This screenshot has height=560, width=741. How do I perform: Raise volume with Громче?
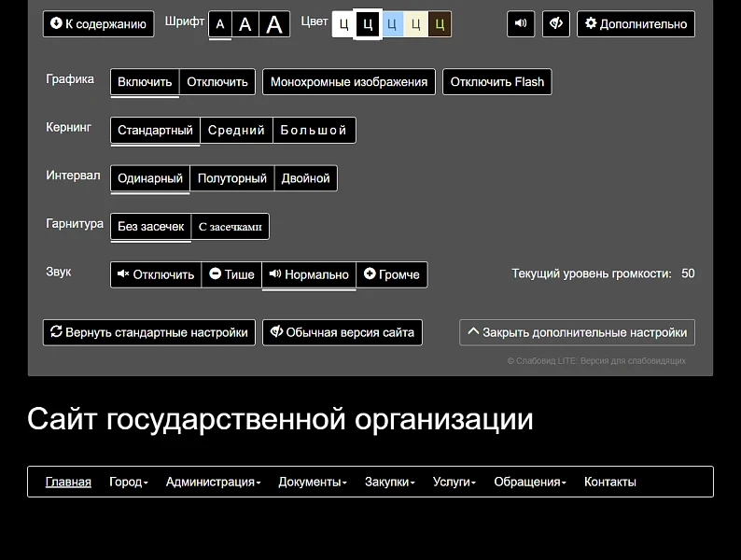tap(392, 274)
